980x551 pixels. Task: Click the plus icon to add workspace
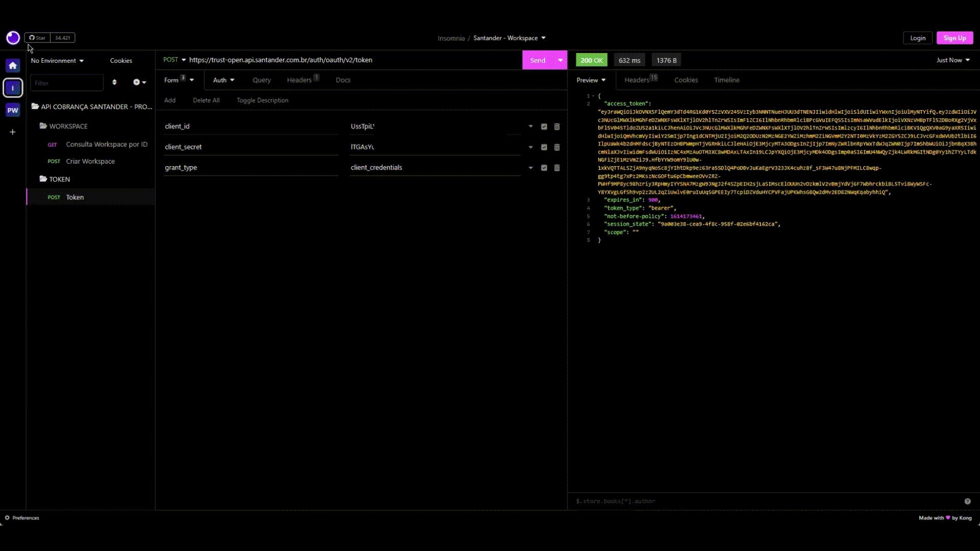click(x=13, y=132)
